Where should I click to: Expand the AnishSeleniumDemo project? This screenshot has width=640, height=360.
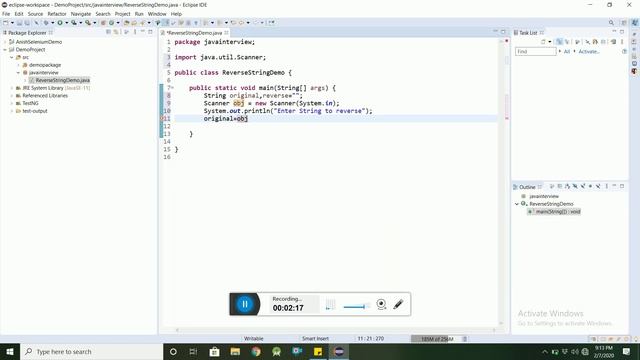5,42
